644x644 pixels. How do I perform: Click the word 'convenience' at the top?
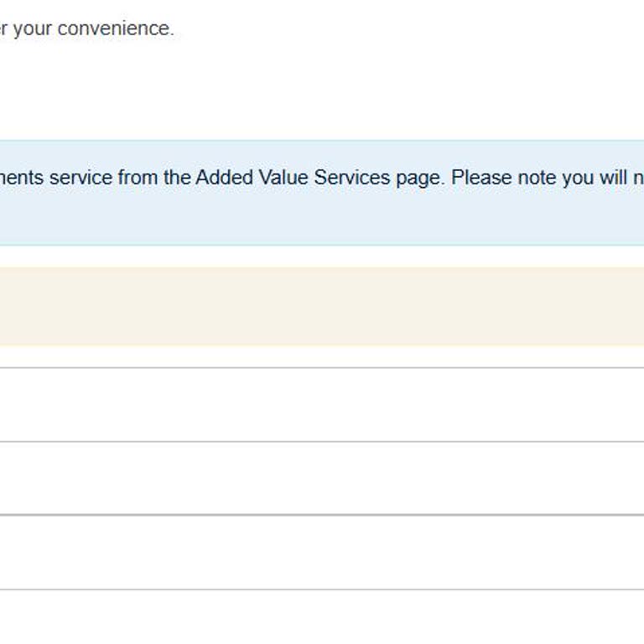pyautogui.click(x=115, y=29)
